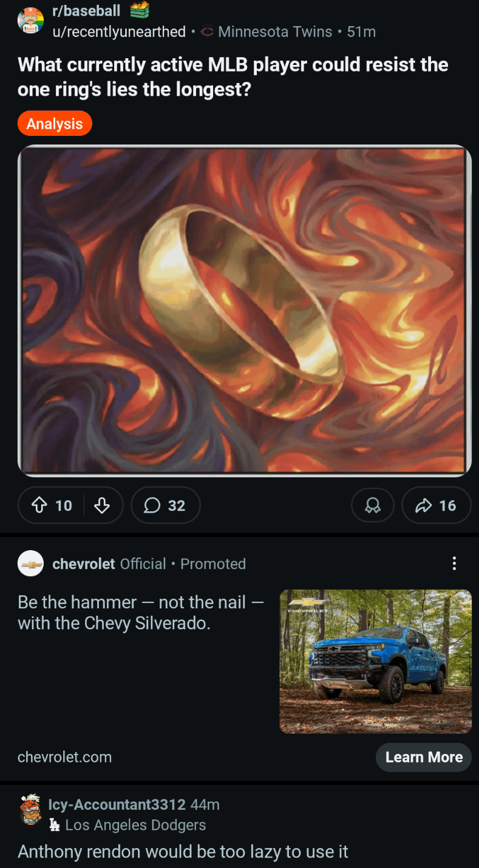Open the blue Silverado truck photo
The width and height of the screenshot is (479, 868).
pos(375,661)
